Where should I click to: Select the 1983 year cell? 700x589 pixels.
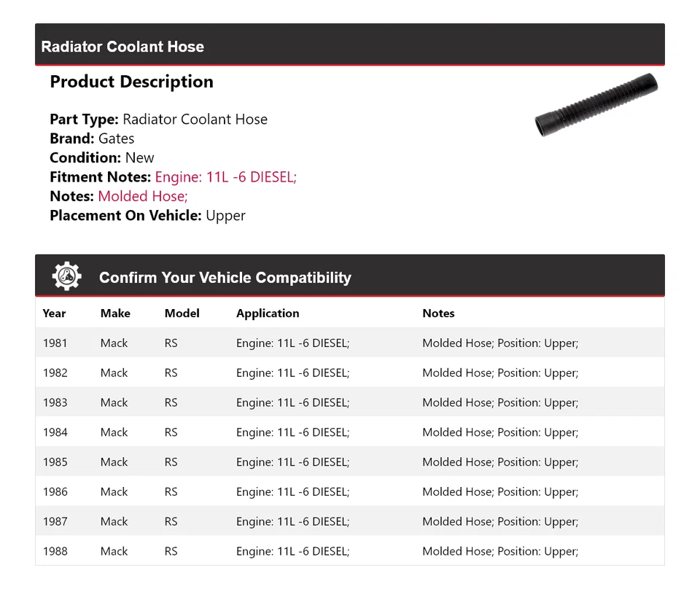point(55,402)
